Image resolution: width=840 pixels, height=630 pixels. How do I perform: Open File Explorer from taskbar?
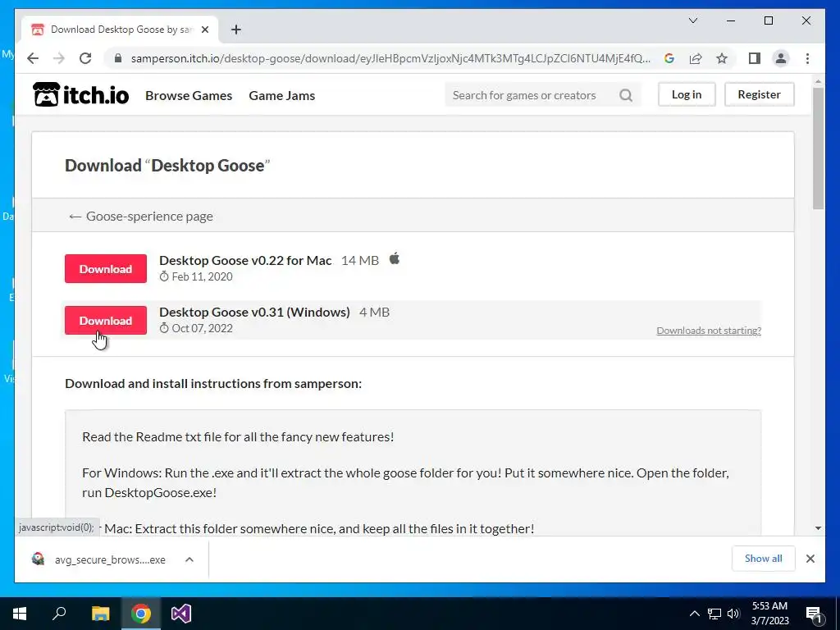point(100,614)
